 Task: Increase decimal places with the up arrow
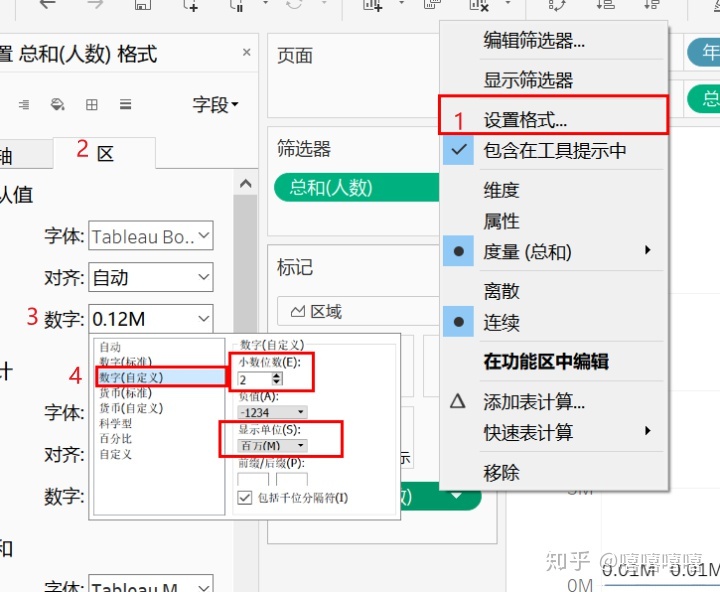[276, 375]
